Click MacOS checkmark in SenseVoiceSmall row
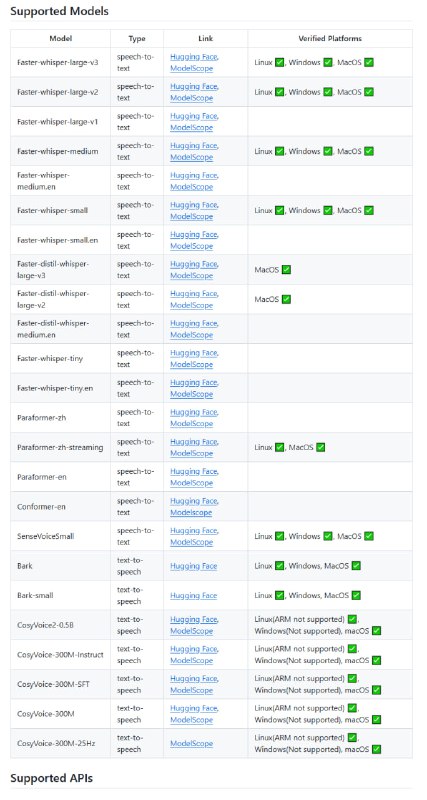 click(x=369, y=536)
